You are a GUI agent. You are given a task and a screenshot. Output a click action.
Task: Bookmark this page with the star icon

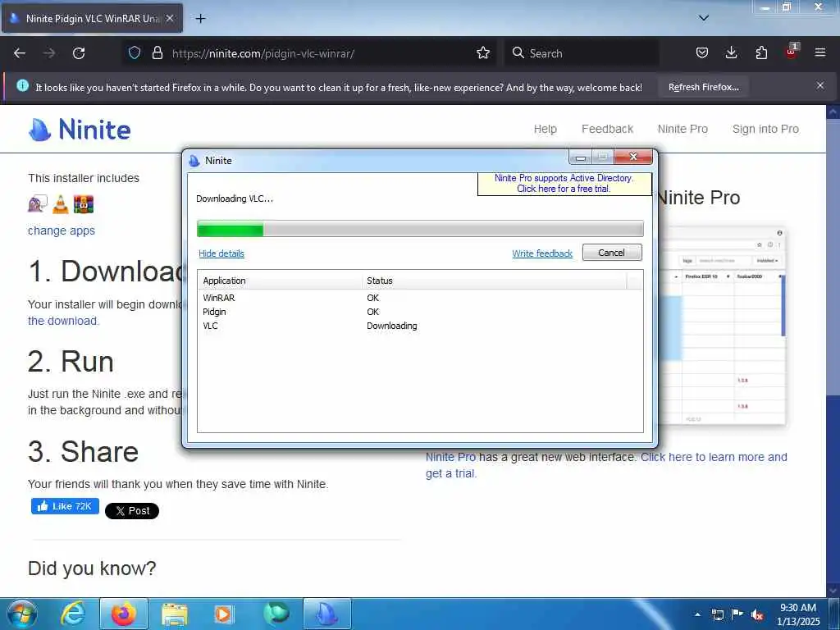coord(483,52)
